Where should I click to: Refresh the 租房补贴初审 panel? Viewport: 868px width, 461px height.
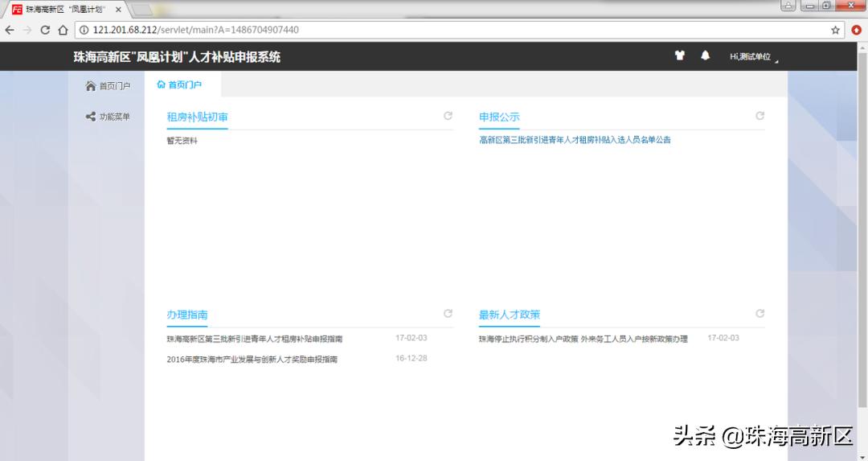[448, 116]
